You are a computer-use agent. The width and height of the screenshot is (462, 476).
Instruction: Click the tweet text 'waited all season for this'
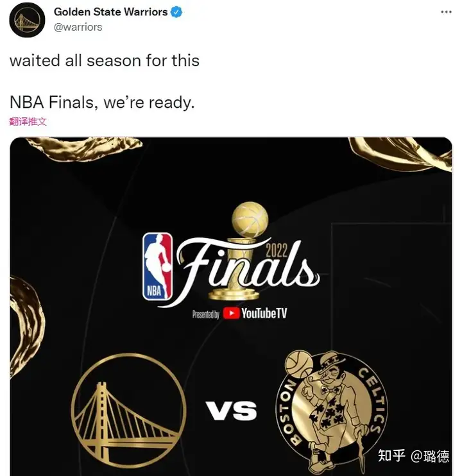105,60
